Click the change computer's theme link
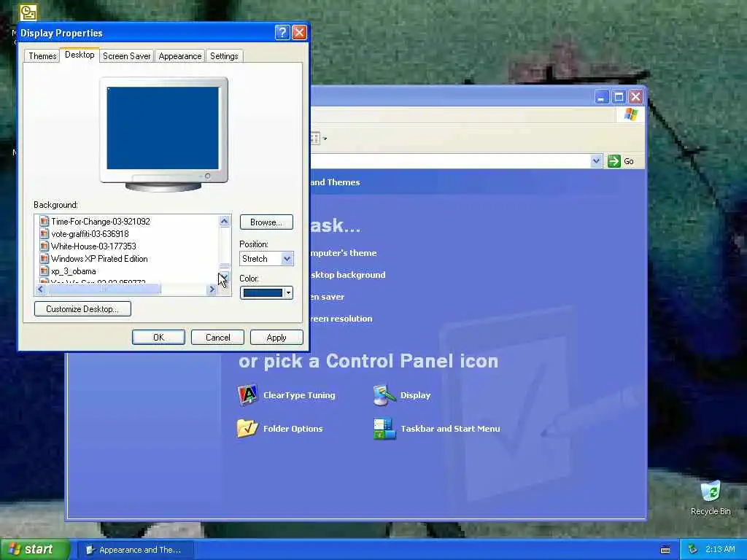This screenshot has width=747, height=560. (343, 253)
